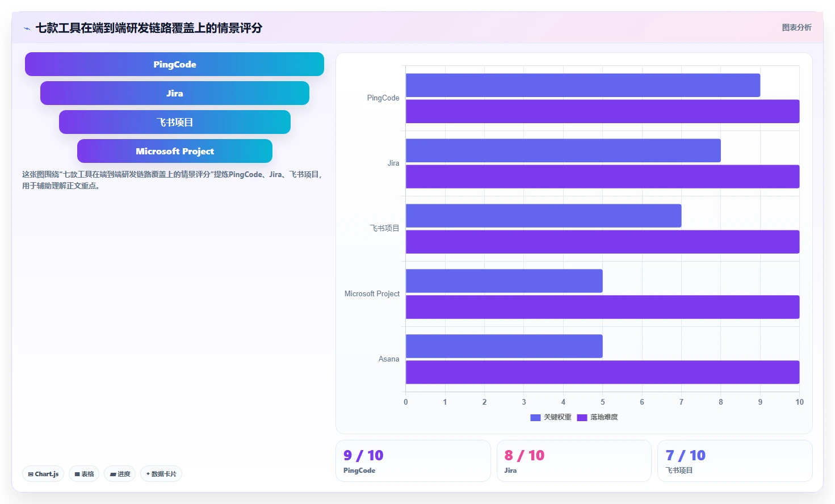
Task: Click the chart title 七款工具在端到端研发链路覆盖上的情景评分
Action: pyautogui.click(x=149, y=28)
